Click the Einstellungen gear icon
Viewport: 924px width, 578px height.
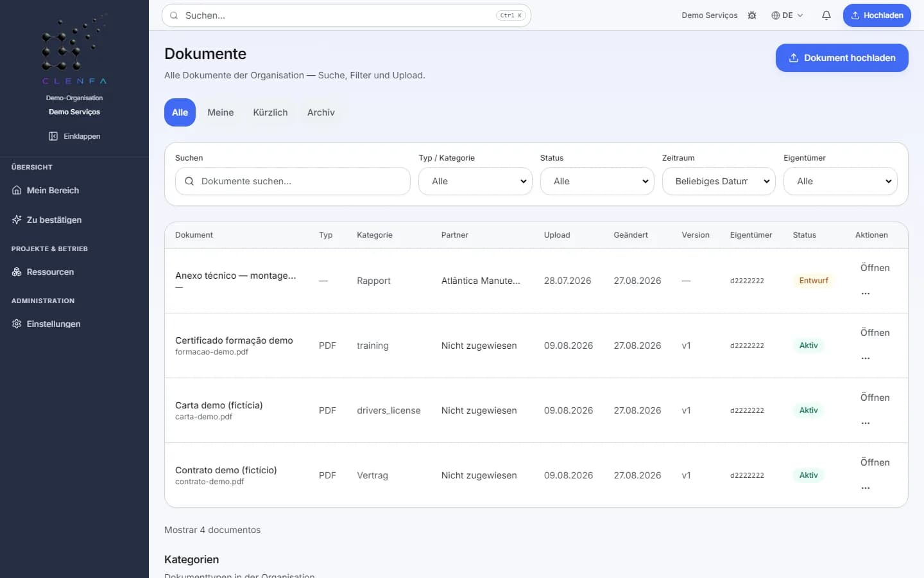point(17,324)
